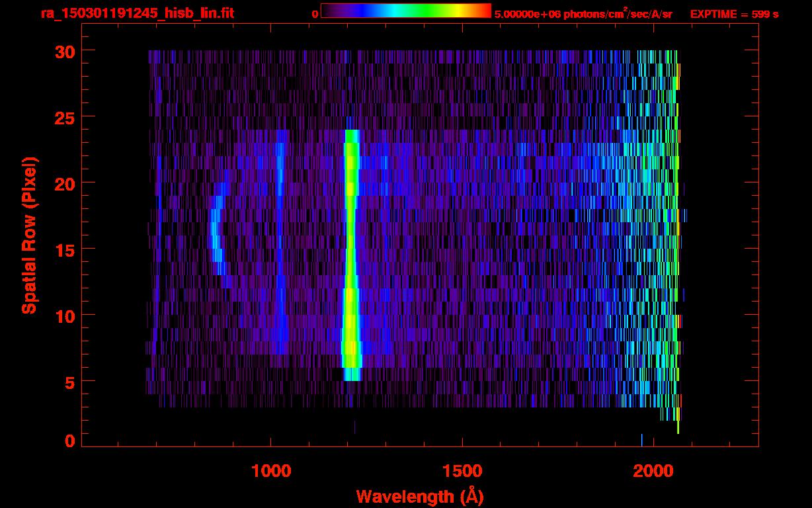The image size is (812, 508).
Task: Select the Wavelength (Å) axis title
Action: (x=420, y=496)
